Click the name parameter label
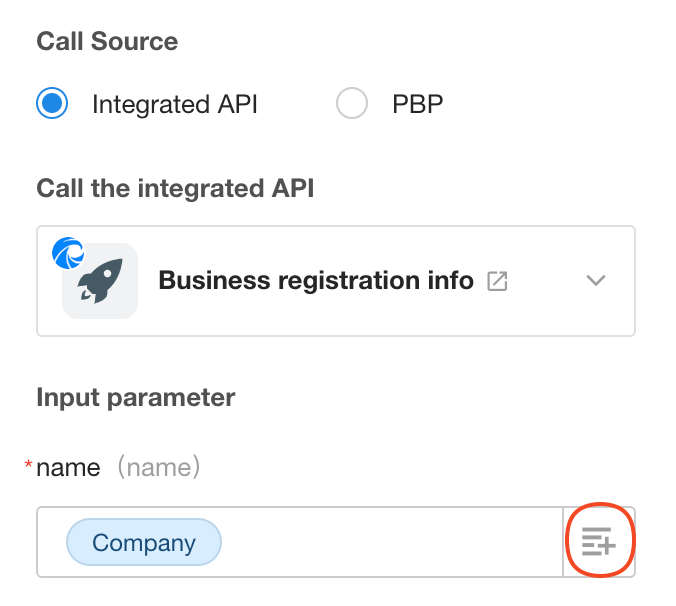 69,468
